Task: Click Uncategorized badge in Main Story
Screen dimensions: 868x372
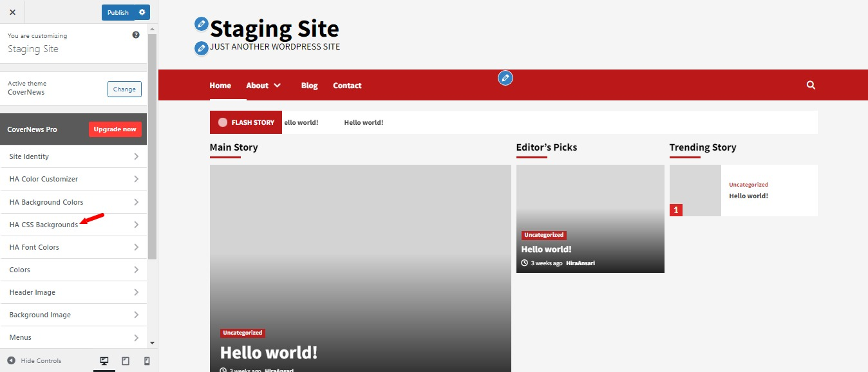Action: point(243,333)
